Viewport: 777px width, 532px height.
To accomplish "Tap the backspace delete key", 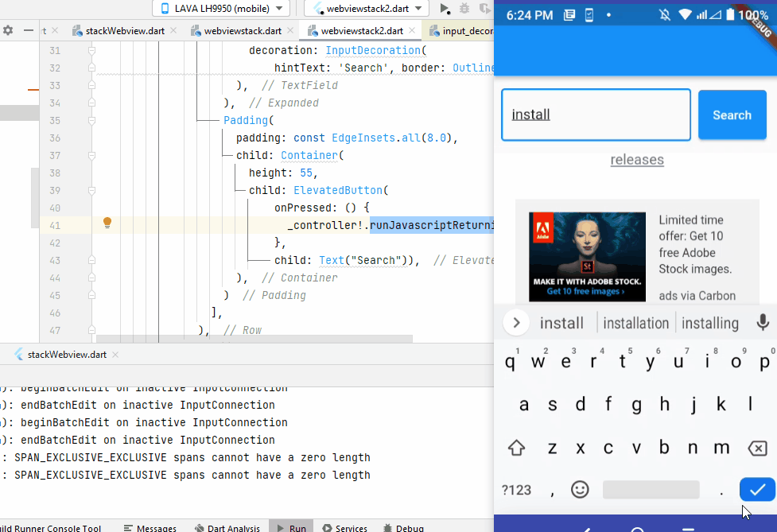I will click(x=757, y=449).
